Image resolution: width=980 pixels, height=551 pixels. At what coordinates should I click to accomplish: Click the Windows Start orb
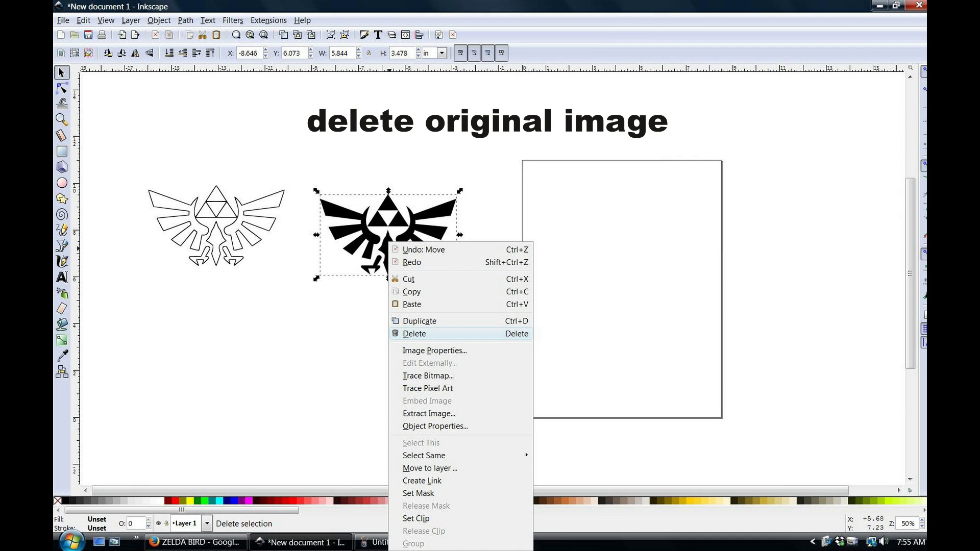[72, 541]
